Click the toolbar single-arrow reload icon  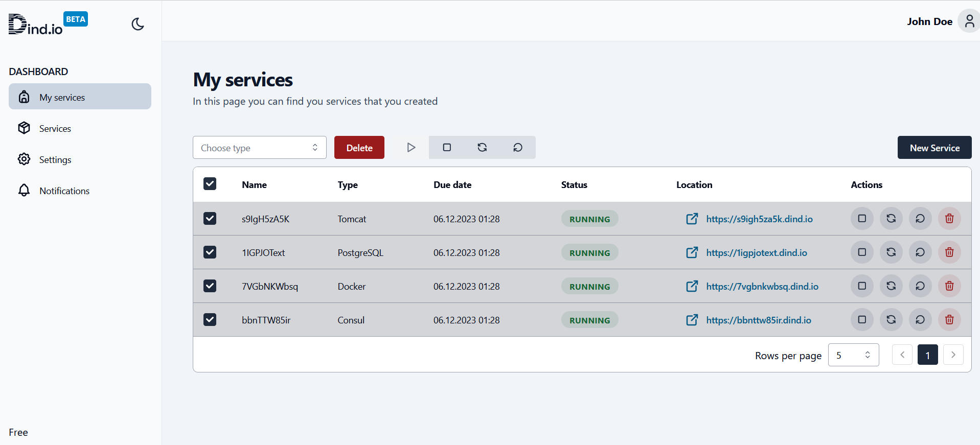point(518,148)
